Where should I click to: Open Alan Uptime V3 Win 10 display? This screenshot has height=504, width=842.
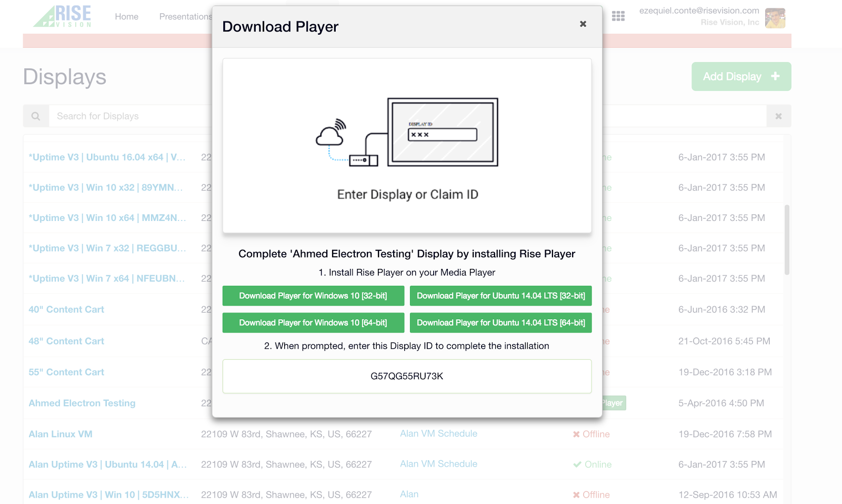pos(108,495)
